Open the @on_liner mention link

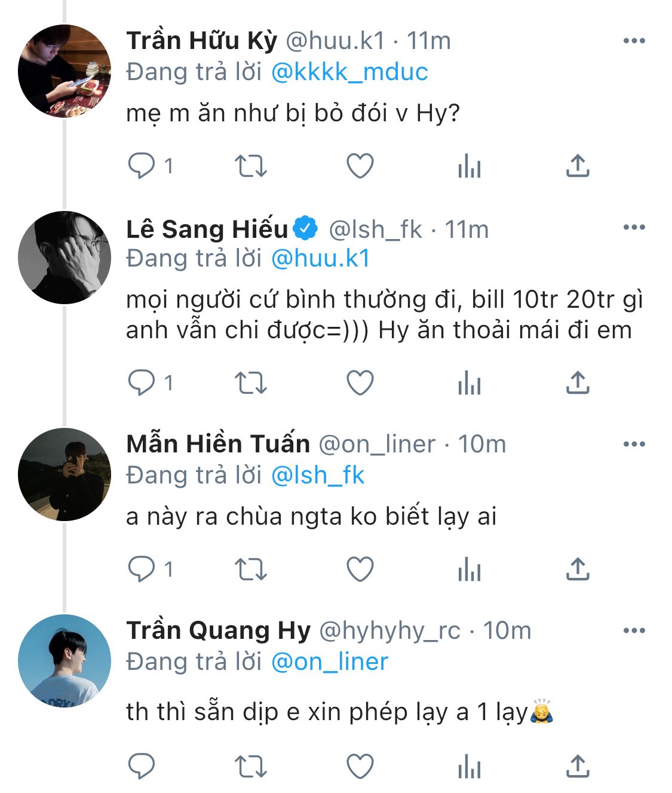[x=330, y=662]
